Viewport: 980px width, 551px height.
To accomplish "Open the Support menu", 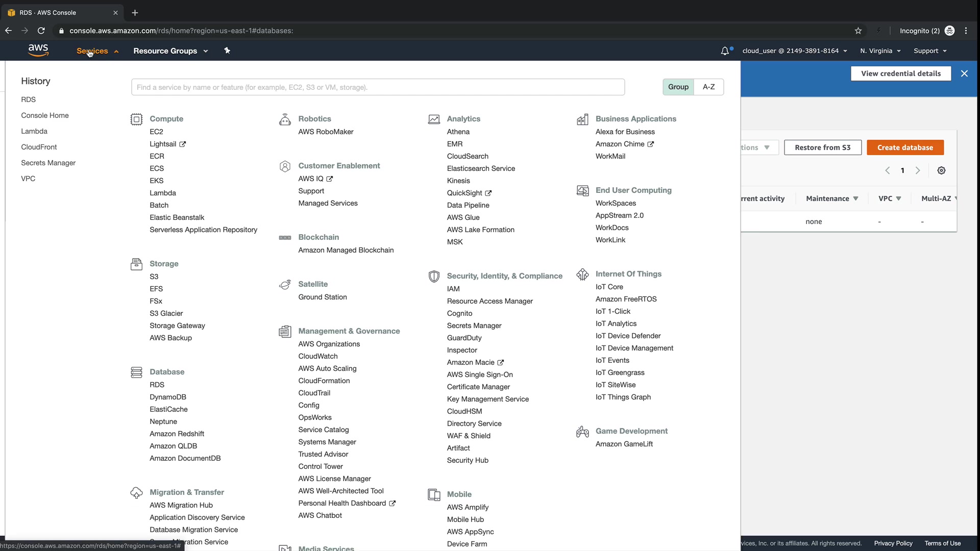I will pyautogui.click(x=929, y=51).
